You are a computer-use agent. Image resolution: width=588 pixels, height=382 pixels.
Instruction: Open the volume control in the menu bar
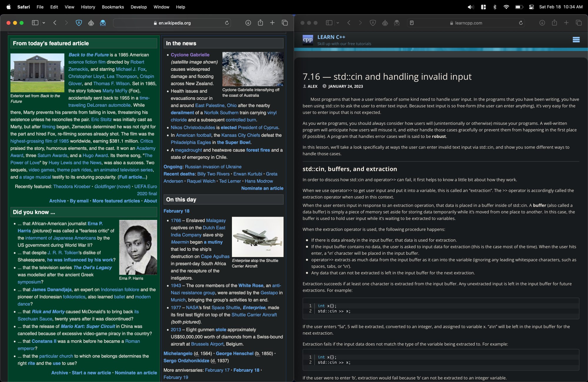click(471, 7)
